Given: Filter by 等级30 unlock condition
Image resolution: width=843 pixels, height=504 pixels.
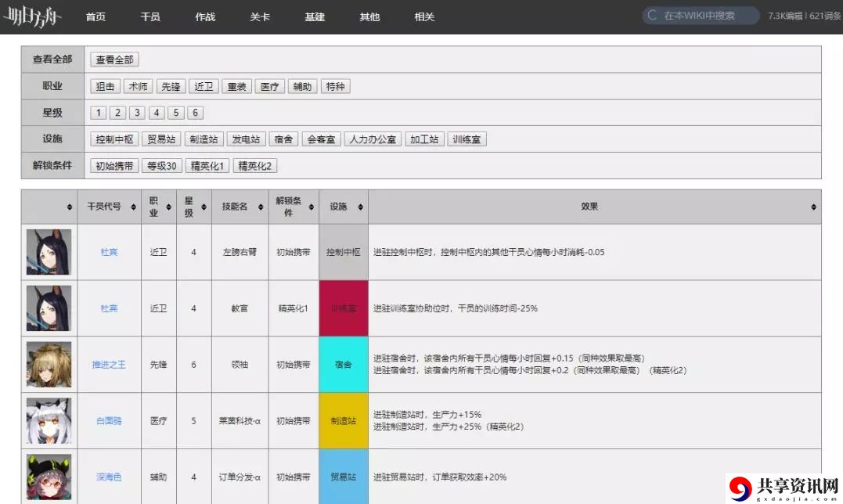Looking at the screenshot, I should pyautogui.click(x=162, y=166).
